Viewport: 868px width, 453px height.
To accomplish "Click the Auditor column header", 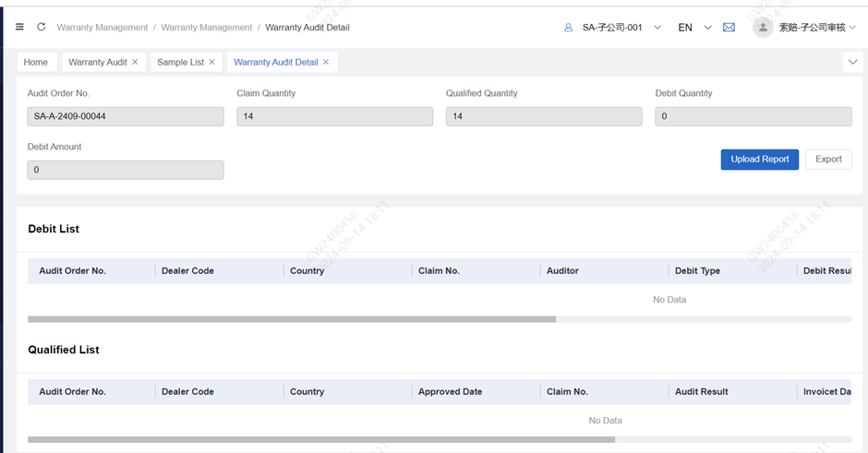I will (x=562, y=271).
